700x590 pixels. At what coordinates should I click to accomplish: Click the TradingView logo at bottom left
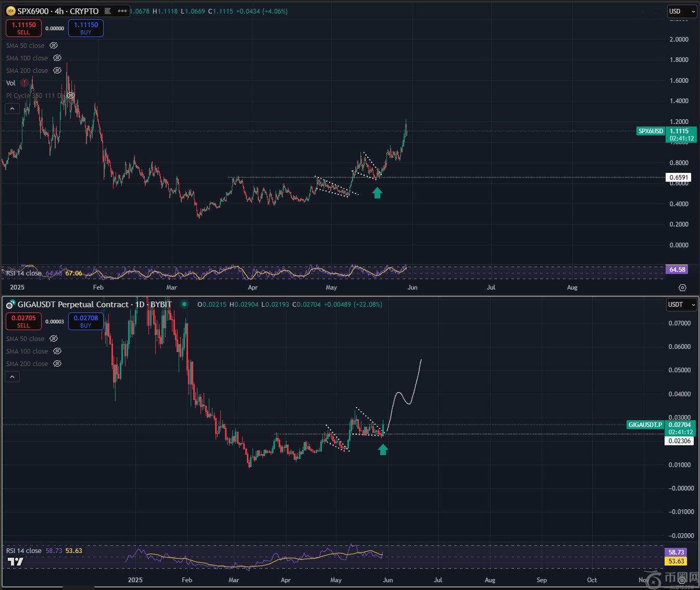click(x=16, y=561)
